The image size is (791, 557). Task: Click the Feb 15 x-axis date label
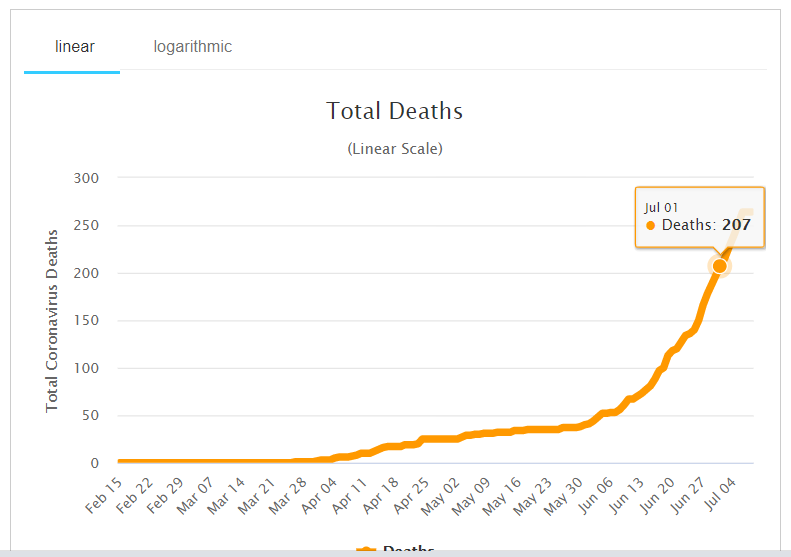coord(103,494)
